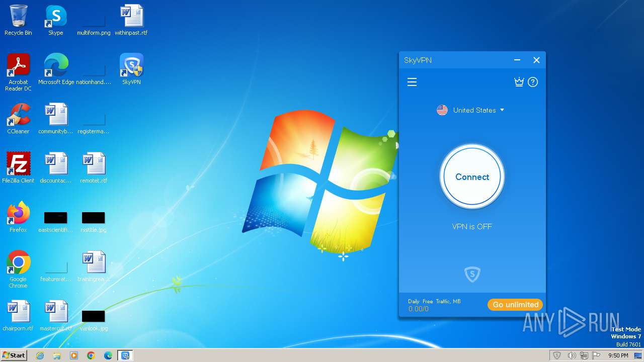Open the Windows Start menu
This screenshot has height=362, width=644.
tap(14, 355)
